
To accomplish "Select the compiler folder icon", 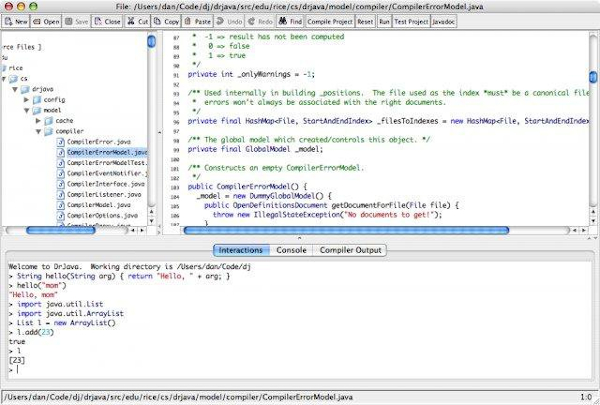I will click(49, 131).
